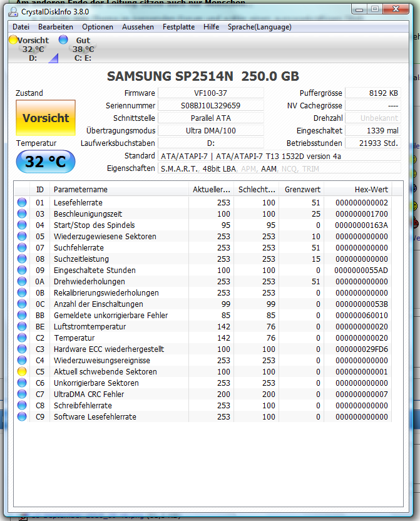Click the ID column header
This screenshot has height=521, width=420.
coord(40,190)
